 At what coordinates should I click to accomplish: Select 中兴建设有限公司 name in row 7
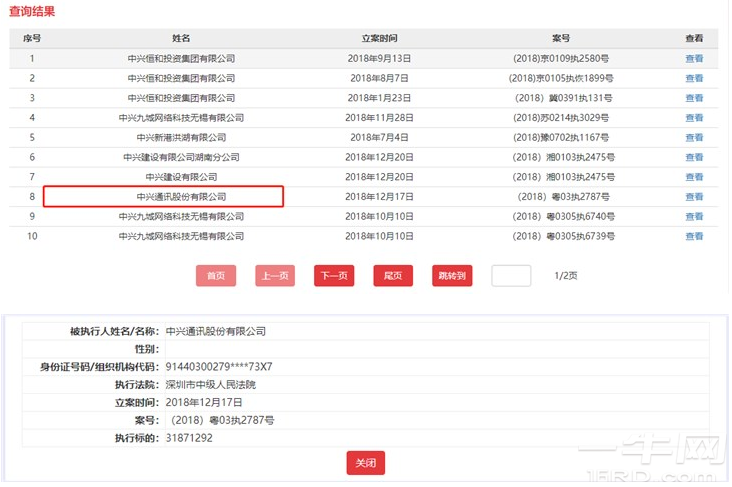coord(181,177)
